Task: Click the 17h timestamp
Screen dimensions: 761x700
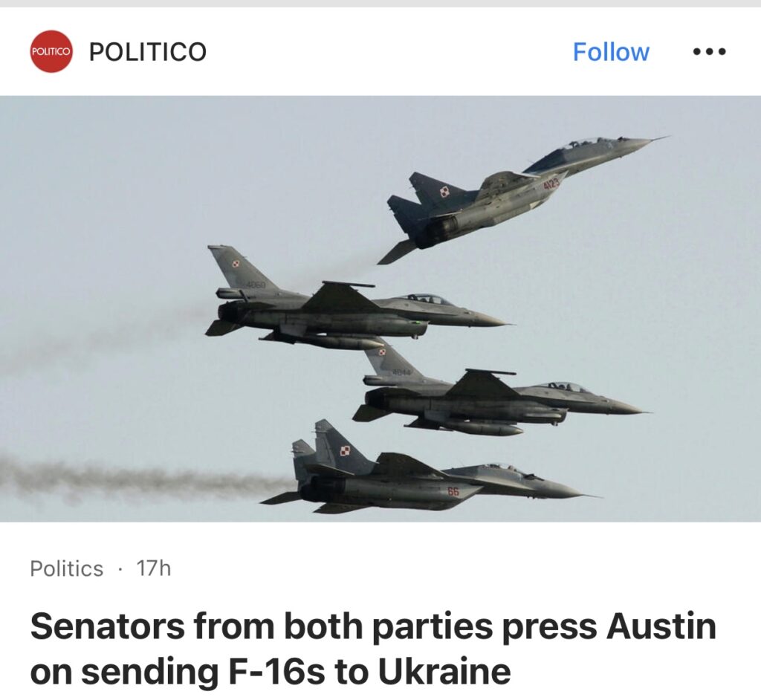Action: pos(154,568)
